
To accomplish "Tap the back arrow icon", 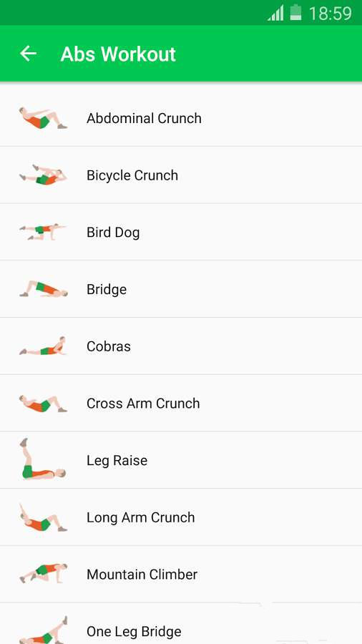I will [x=28, y=54].
